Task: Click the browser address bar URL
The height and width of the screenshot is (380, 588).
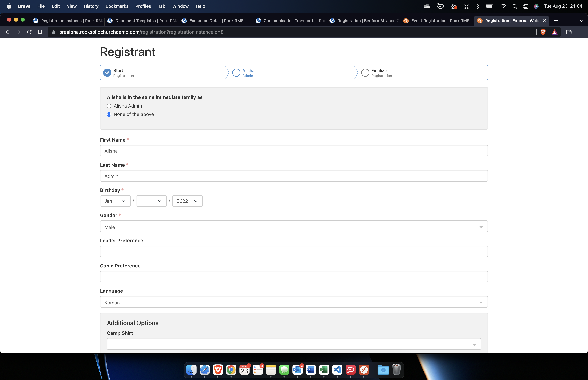Action: pyautogui.click(x=141, y=32)
